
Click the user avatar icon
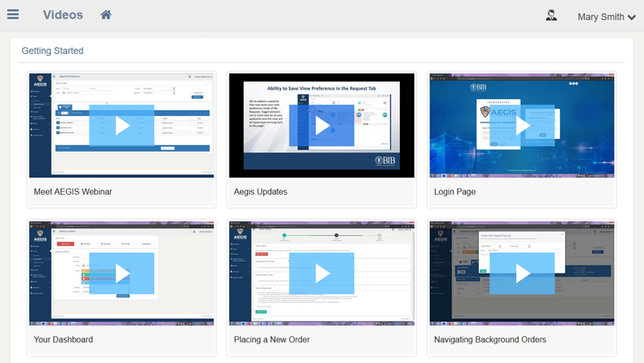(551, 16)
